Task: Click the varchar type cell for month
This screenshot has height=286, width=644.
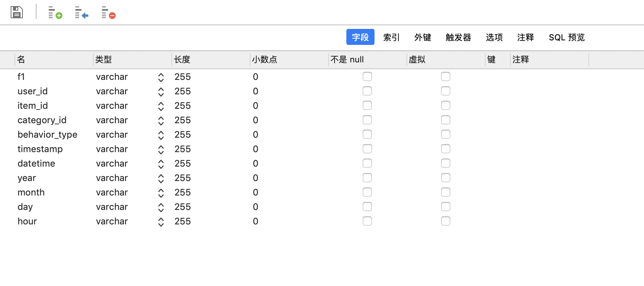Action: [x=112, y=192]
